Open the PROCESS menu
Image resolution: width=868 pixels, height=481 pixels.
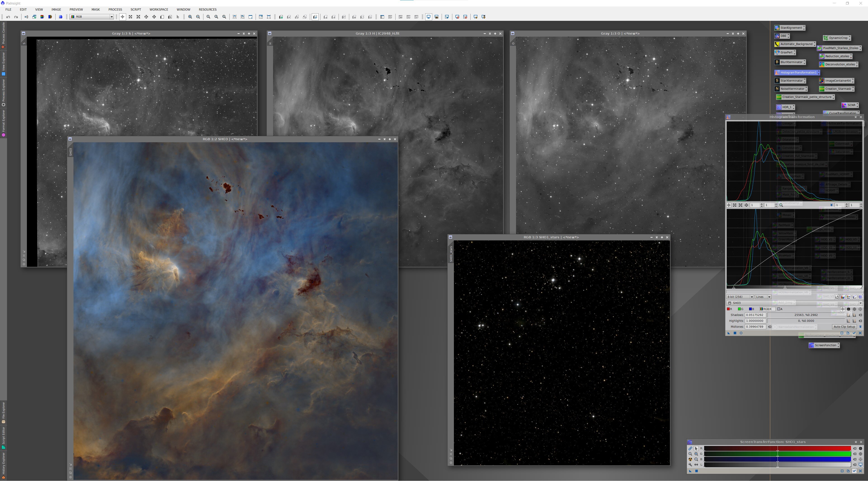coord(115,9)
